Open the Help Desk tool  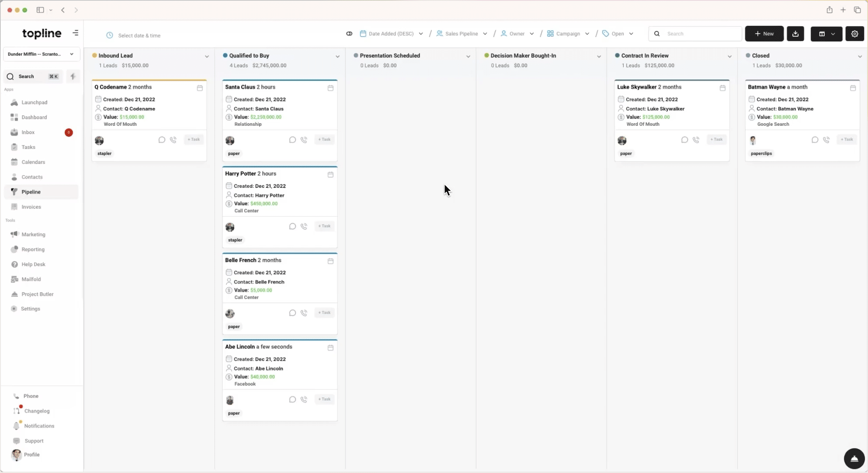click(33, 264)
